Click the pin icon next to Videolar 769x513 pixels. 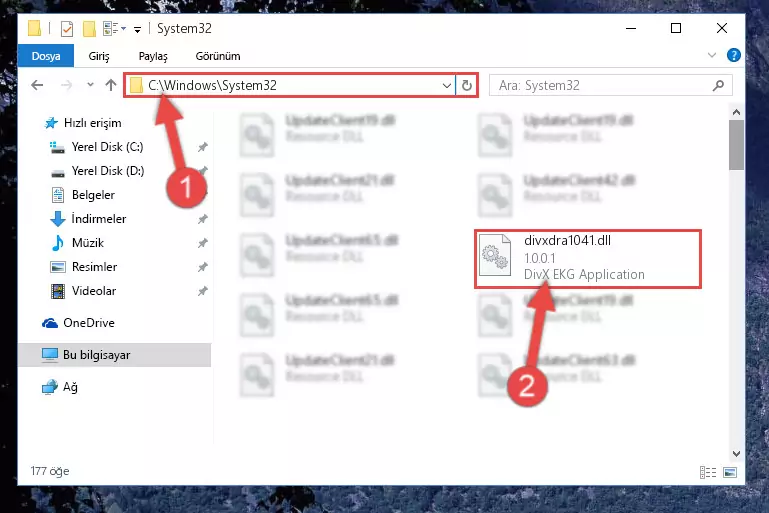click(x=203, y=291)
